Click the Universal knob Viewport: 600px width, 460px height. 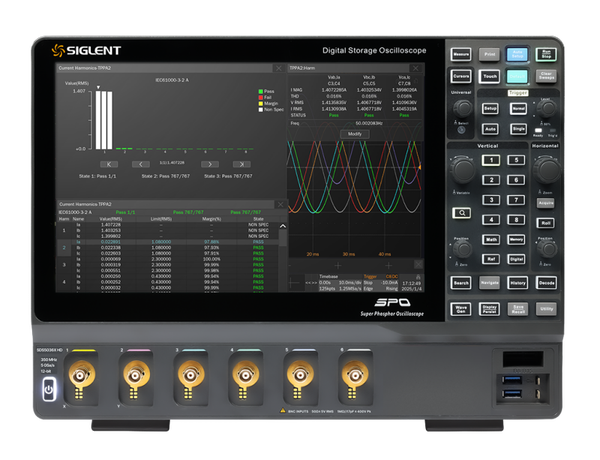[x=463, y=108]
